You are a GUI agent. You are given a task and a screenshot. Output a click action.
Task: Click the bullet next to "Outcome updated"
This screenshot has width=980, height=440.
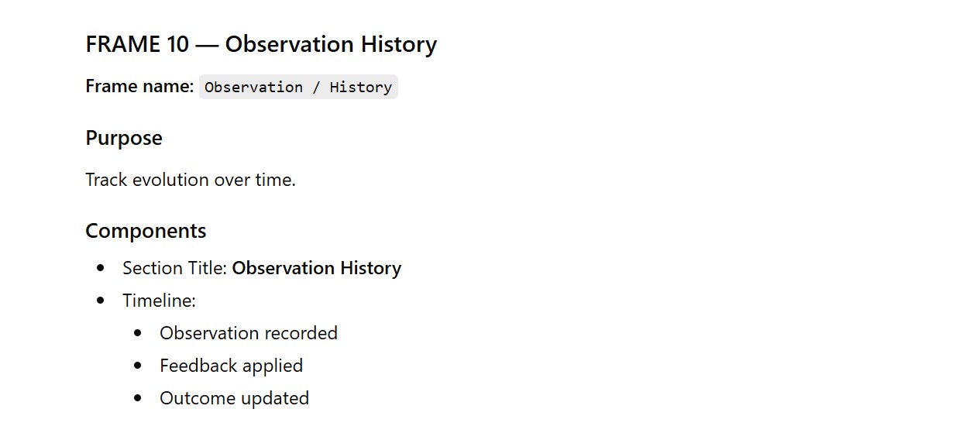(x=138, y=398)
